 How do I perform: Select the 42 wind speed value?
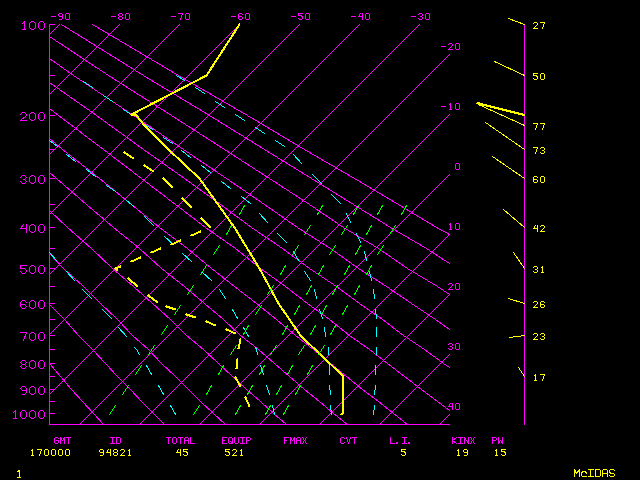point(538,229)
